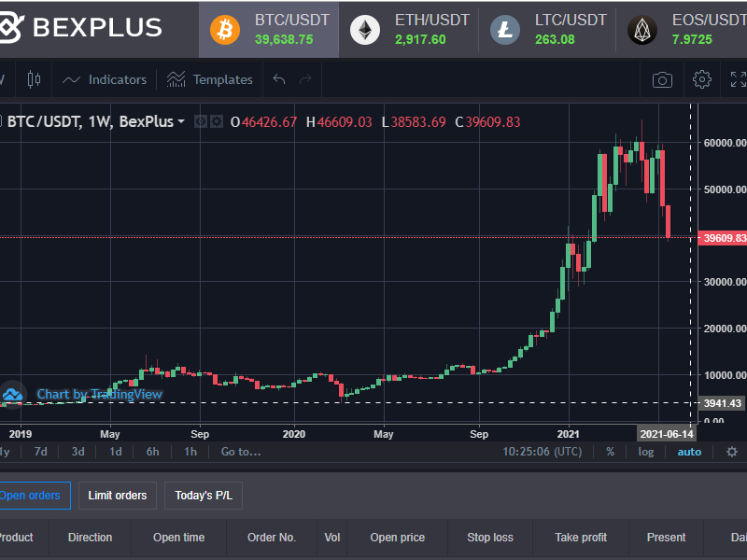Toggle auto scale on price axis
Image resolution: width=747 pixels, height=560 pixels.
point(689,452)
